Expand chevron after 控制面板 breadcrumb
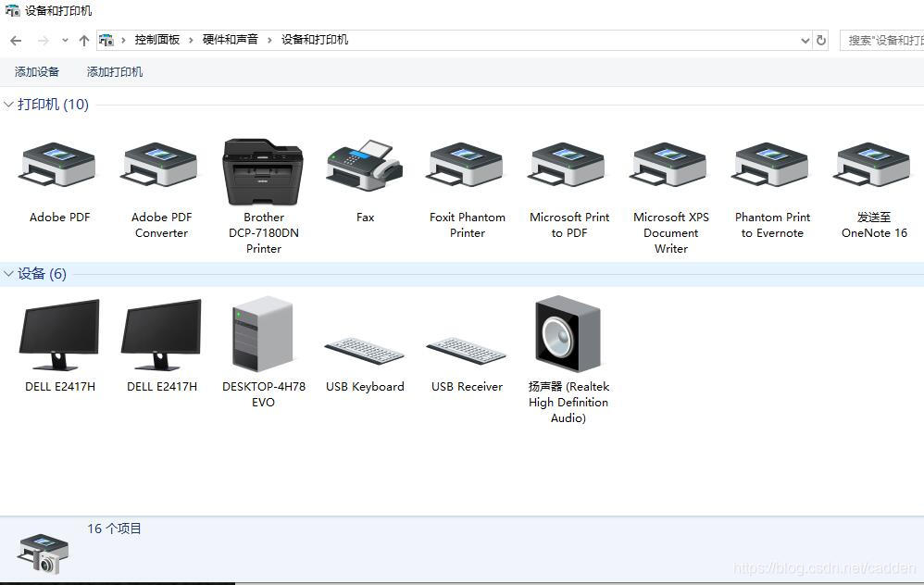The height and width of the screenshot is (585, 924). pyautogui.click(x=191, y=40)
